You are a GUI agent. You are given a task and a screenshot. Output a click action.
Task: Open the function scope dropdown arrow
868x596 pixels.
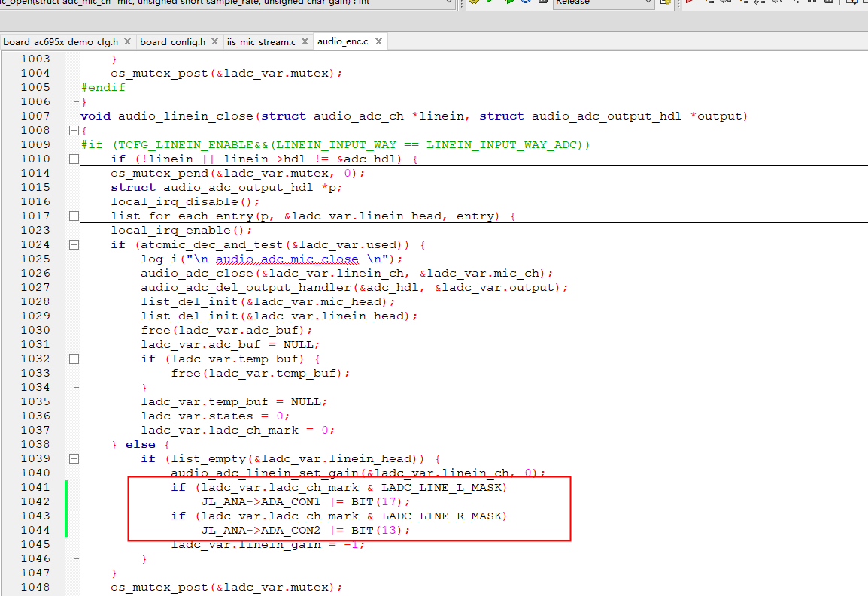[449, 3]
